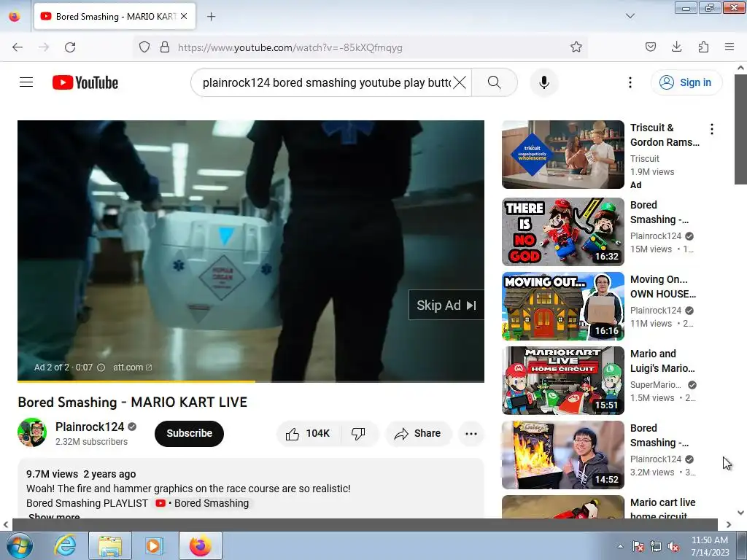
Task: Open Firefox extensions puzzle icon
Action: click(703, 47)
